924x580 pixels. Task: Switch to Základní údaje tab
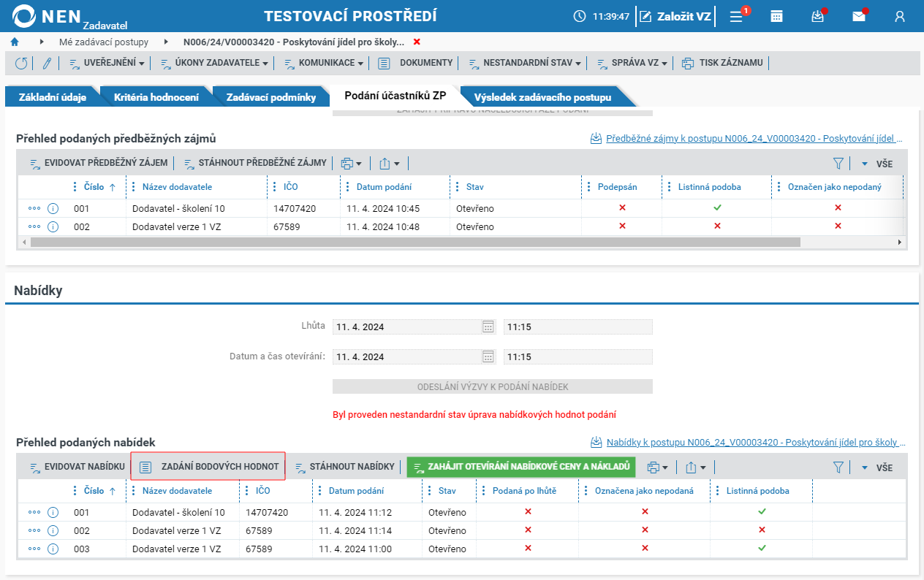(x=53, y=97)
